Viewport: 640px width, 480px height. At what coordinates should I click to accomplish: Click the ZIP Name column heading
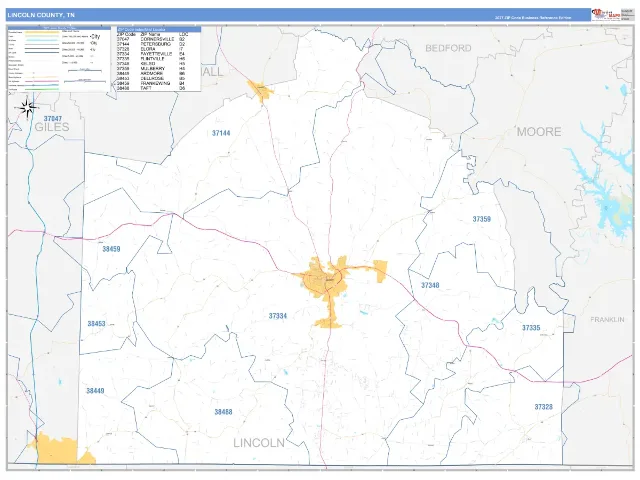(x=150, y=34)
